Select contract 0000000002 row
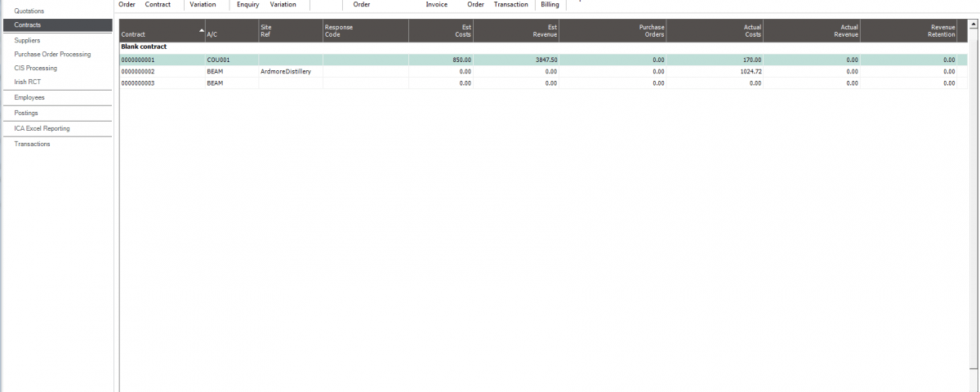The height and width of the screenshot is (392, 980). pyautogui.click(x=543, y=71)
